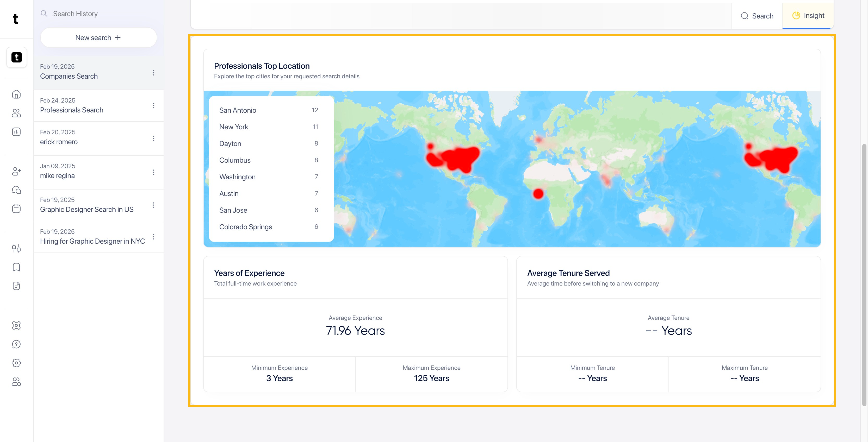The height and width of the screenshot is (442, 868).
Task: Click the New search button
Action: [x=98, y=38]
